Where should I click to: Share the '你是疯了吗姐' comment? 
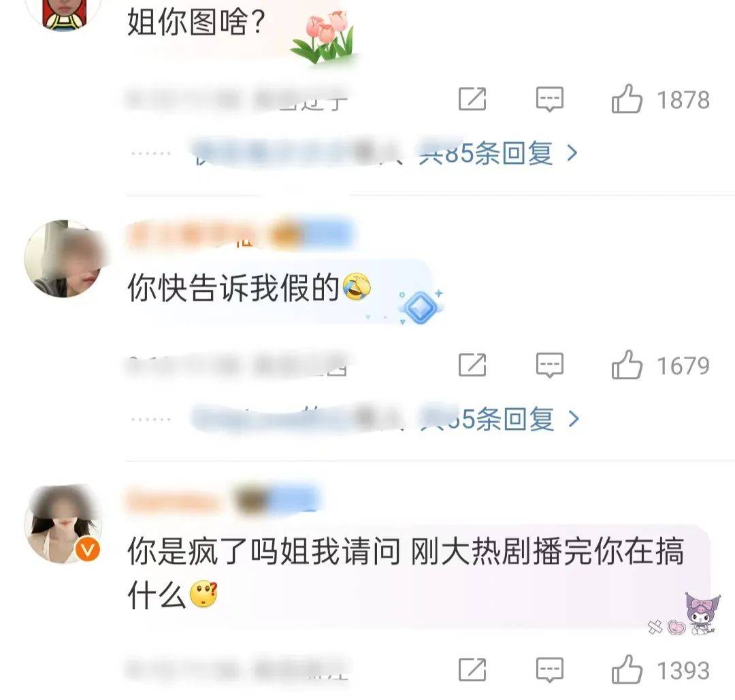(x=472, y=669)
